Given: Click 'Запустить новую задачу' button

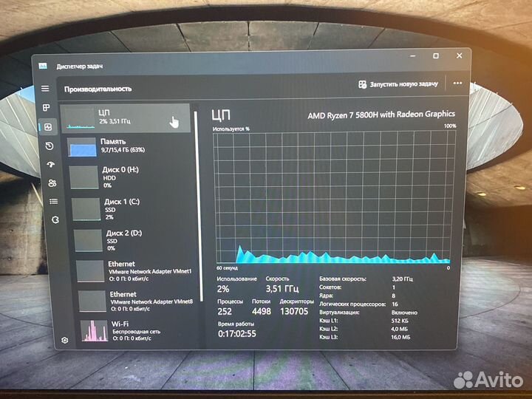Looking at the screenshot, I should coord(398,84).
